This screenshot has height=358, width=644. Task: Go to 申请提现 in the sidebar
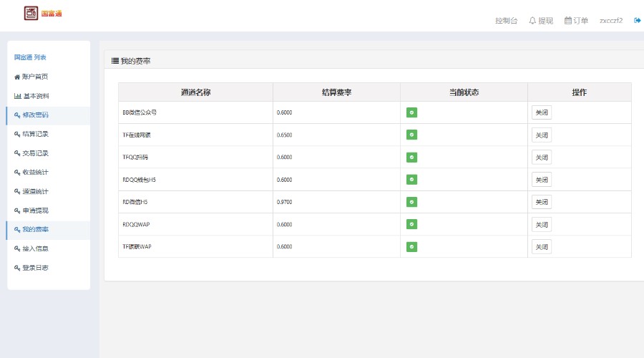point(35,211)
